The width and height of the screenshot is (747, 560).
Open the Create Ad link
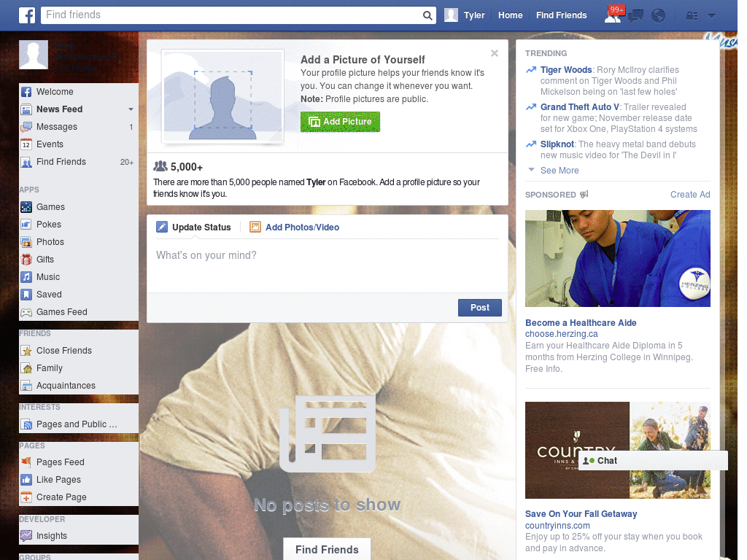tap(690, 194)
